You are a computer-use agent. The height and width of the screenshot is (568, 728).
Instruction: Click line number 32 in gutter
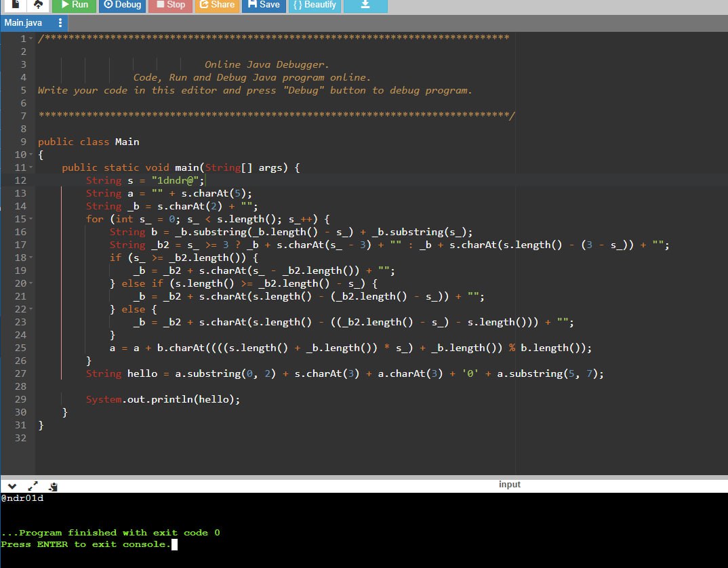pos(20,438)
